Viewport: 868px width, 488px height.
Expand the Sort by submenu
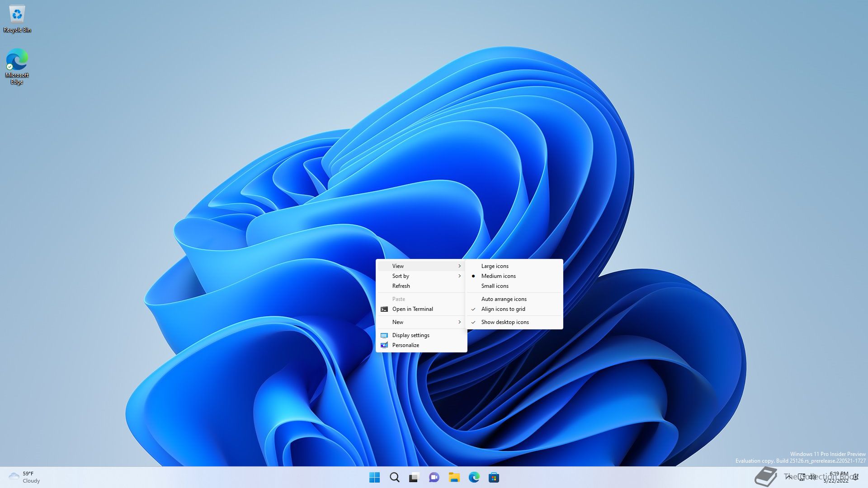pos(421,276)
